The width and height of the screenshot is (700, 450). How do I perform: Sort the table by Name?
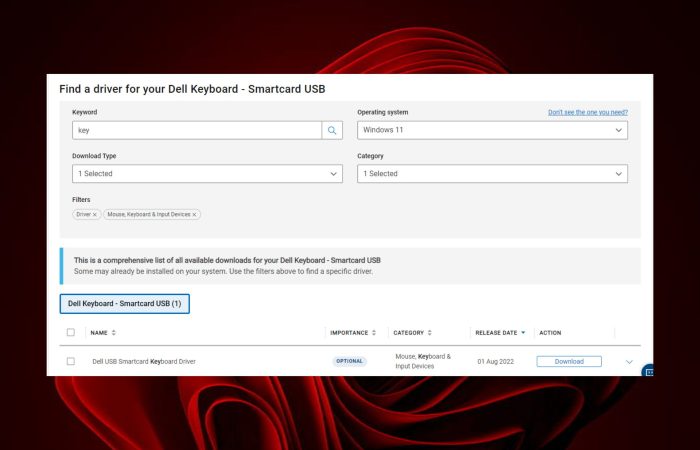[x=103, y=333]
